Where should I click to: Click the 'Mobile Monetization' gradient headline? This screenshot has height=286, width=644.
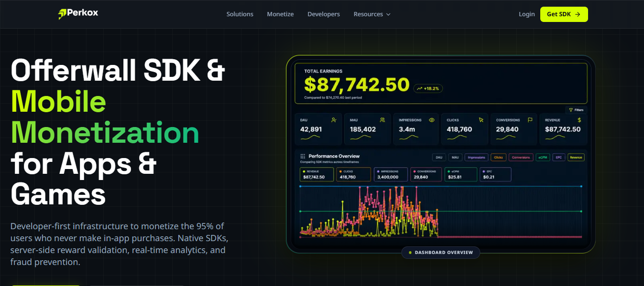(x=105, y=117)
